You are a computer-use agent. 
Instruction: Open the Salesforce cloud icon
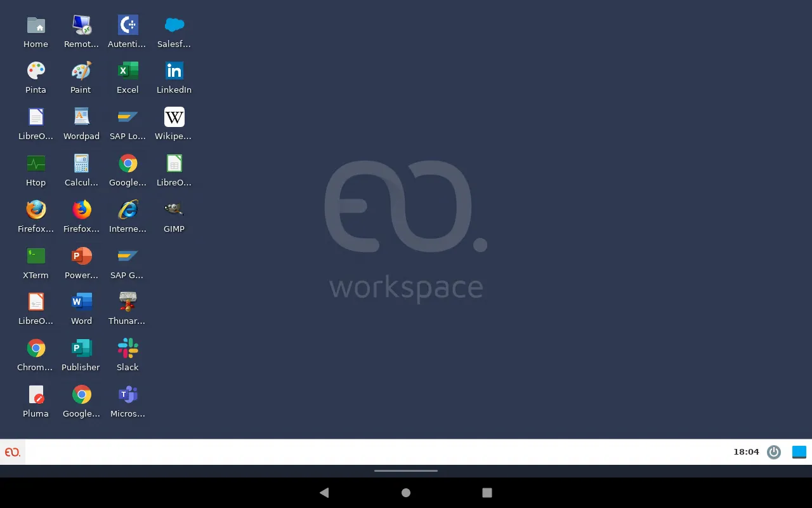tap(174, 25)
